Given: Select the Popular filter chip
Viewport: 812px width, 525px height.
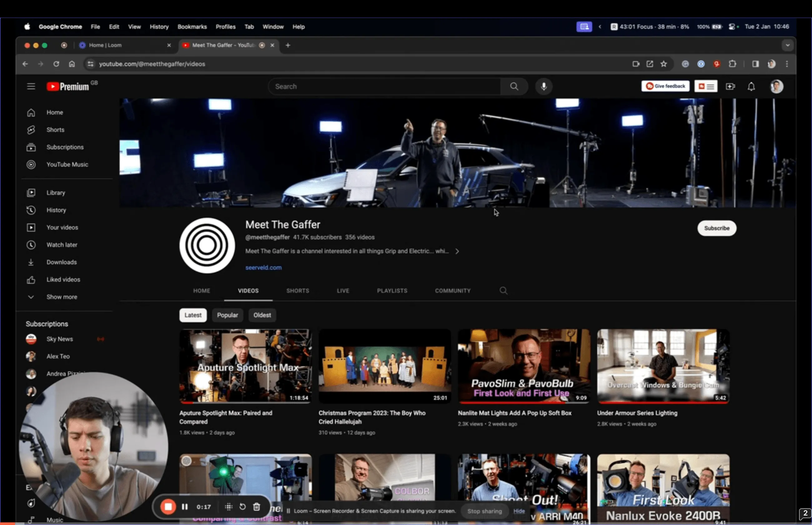Looking at the screenshot, I should point(227,315).
